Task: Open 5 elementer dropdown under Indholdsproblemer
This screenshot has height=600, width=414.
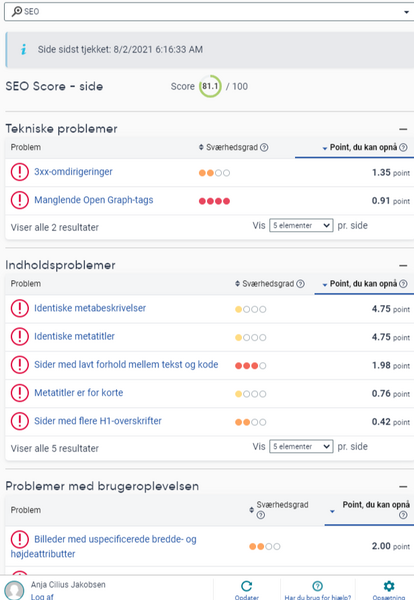Action: tap(301, 447)
